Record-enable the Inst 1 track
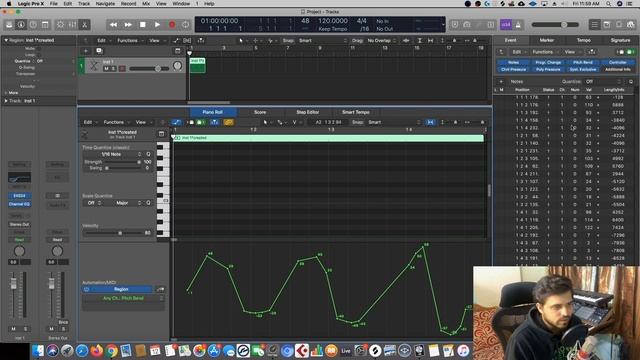Viewport: 640px width, 360px height. (x=122, y=69)
